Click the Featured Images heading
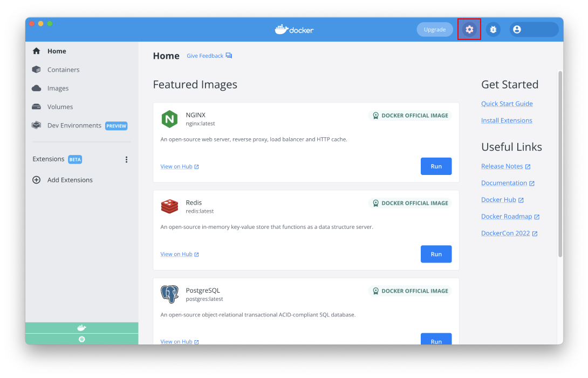This screenshot has width=588, height=378. tap(195, 84)
